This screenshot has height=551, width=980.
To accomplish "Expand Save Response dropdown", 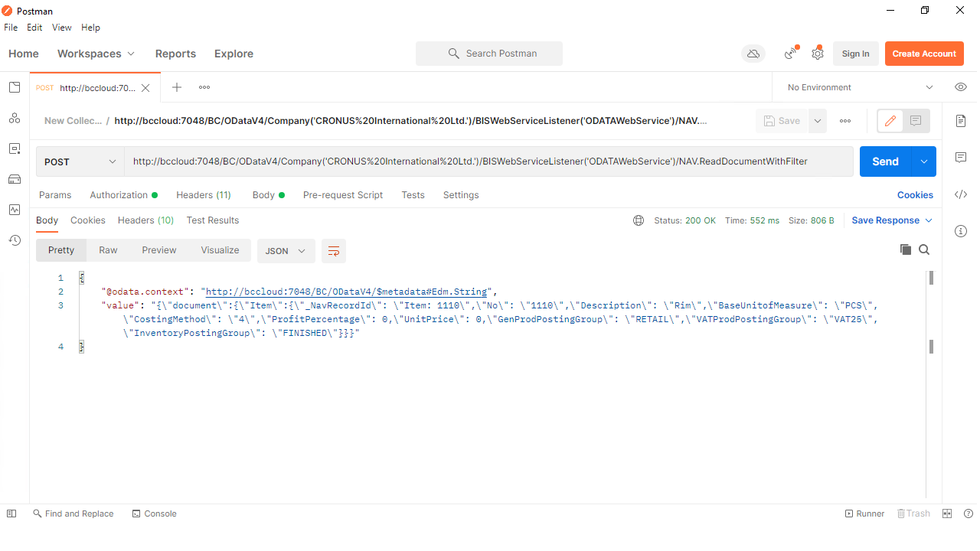I will 892,220.
